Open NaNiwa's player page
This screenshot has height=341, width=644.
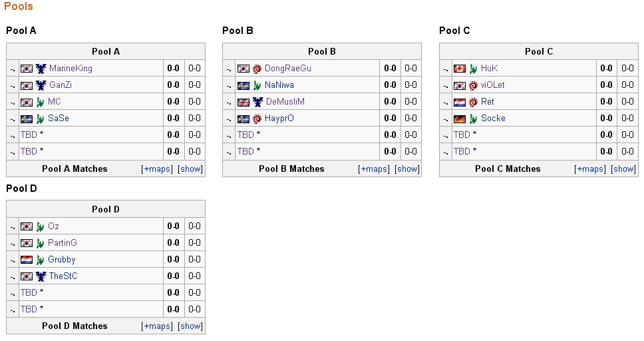pyautogui.click(x=279, y=85)
